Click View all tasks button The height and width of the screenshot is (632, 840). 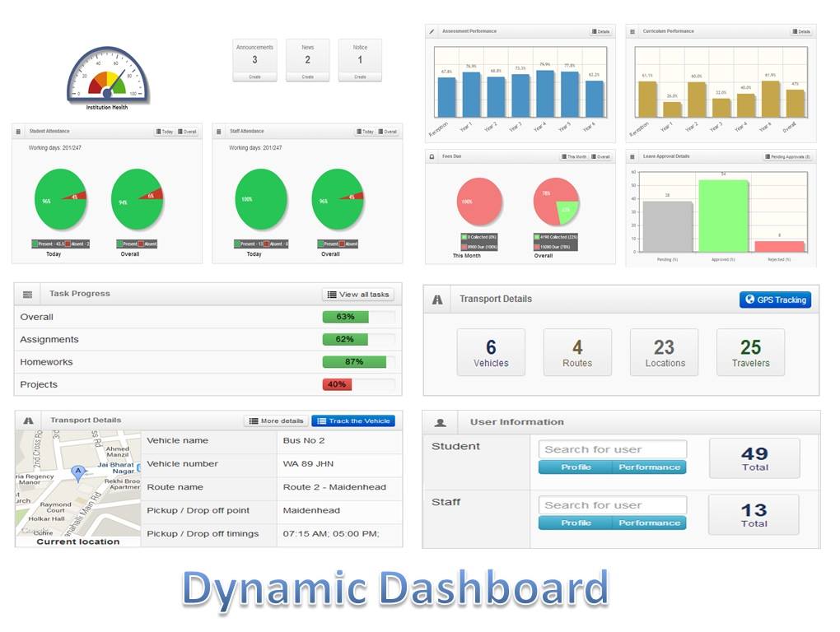[x=358, y=295]
